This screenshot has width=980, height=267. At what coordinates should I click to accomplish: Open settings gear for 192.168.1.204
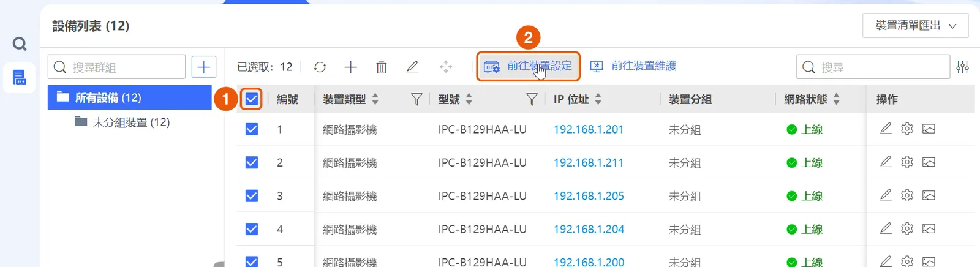(x=907, y=228)
